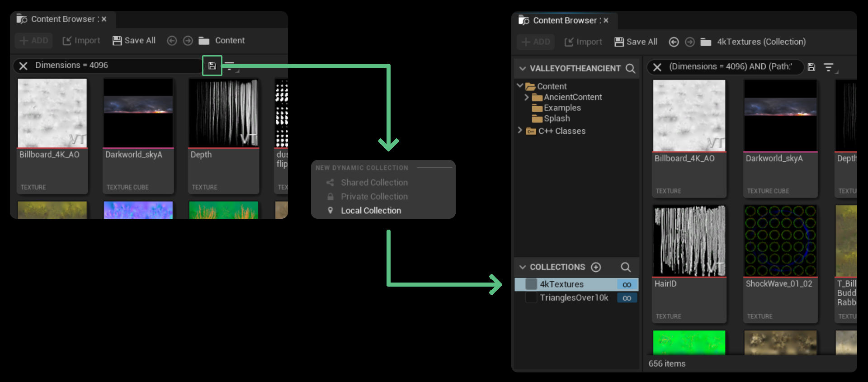
Task: Click the dynamic icon next to TrianglesOver10k
Action: tap(627, 298)
